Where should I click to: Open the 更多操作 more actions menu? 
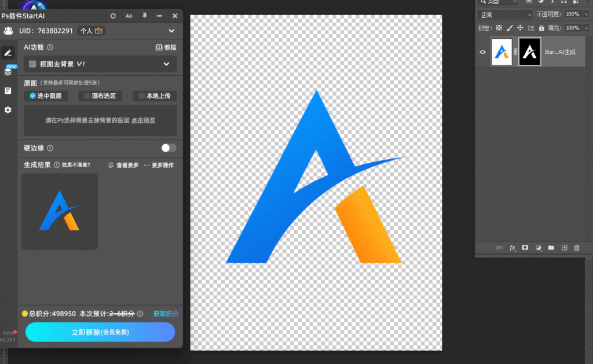tap(159, 165)
